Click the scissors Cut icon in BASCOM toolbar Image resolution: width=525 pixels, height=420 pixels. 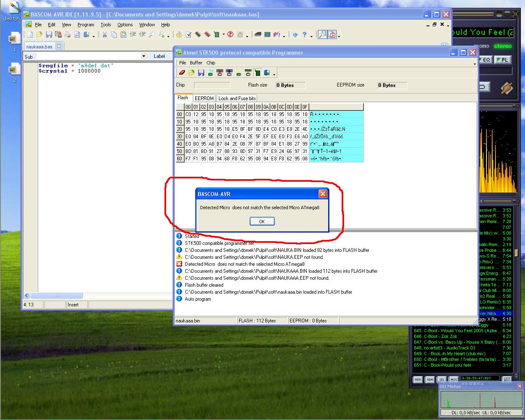(x=105, y=35)
